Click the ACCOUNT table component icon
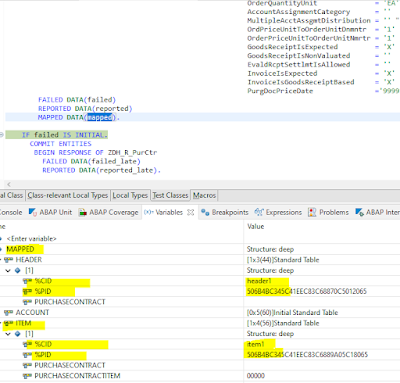 (x=9, y=312)
